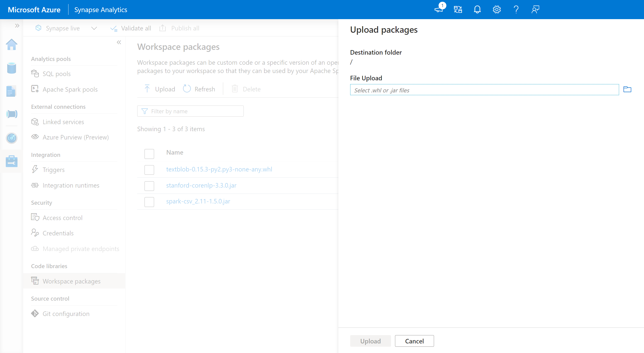Screen dimensions: 644x353
Task: Click the browse folder icon for File Upload
Action: click(x=627, y=90)
